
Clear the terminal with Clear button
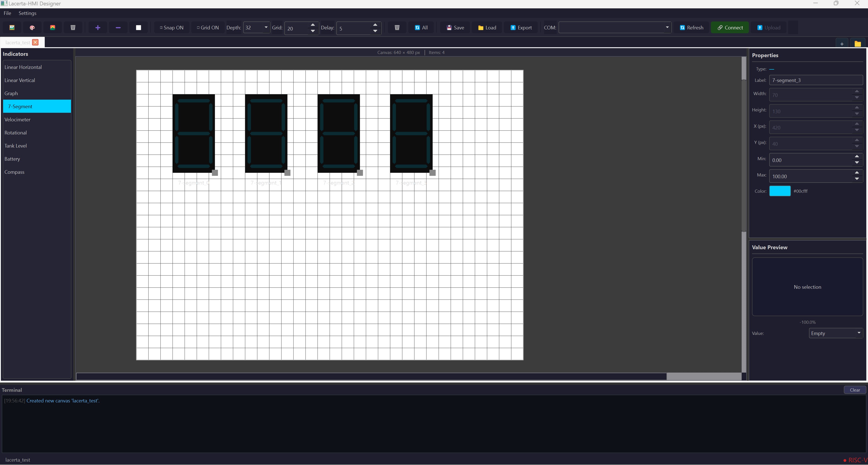point(854,390)
